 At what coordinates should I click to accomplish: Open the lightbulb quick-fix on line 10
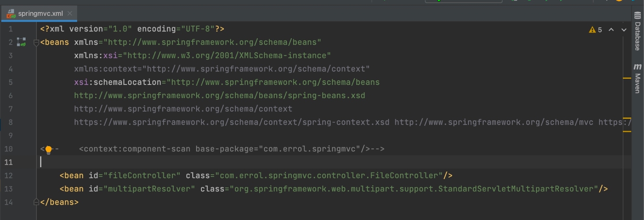point(48,149)
